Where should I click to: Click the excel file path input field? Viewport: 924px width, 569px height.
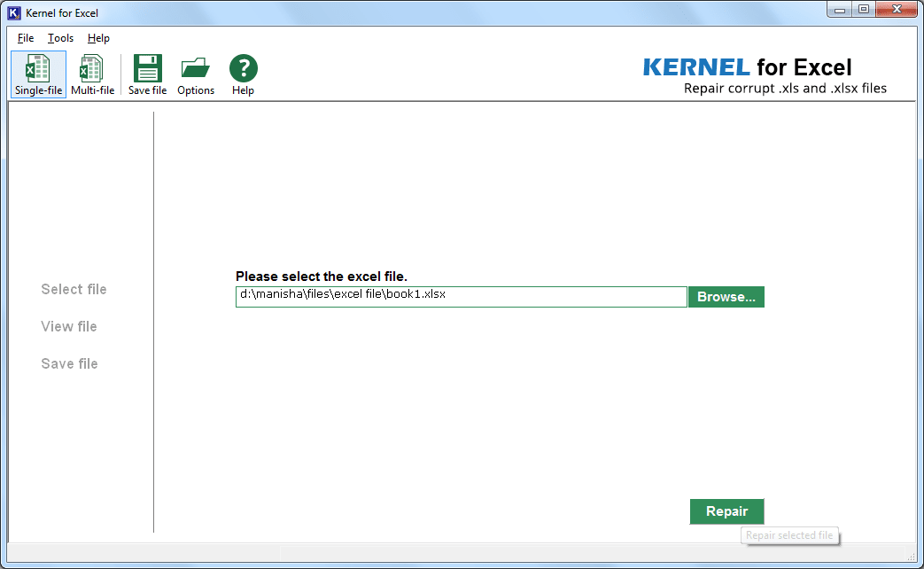[x=462, y=297]
